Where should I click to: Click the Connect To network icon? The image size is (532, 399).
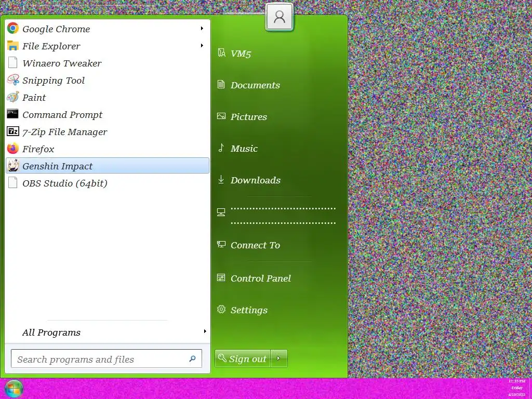pos(221,244)
